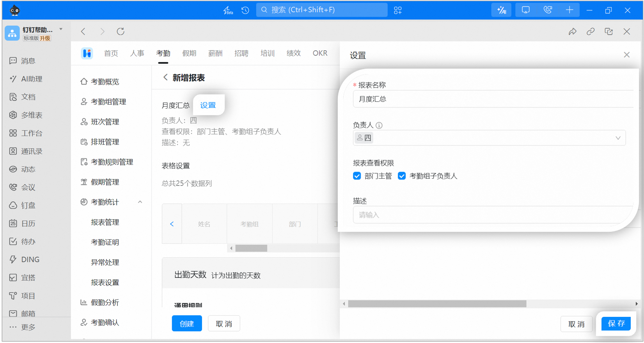Click the 报表名称 input field
This screenshot has width=644, height=343.
[493, 99]
